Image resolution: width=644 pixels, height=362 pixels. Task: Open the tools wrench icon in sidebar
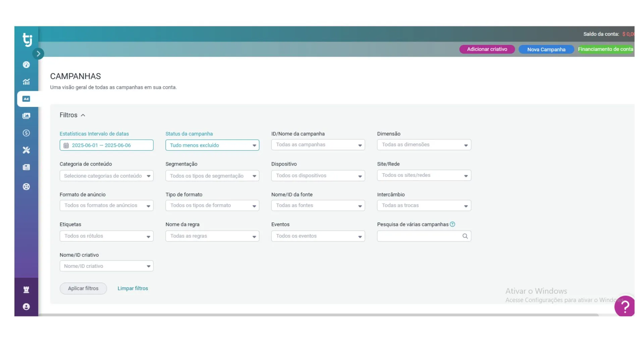tap(26, 150)
